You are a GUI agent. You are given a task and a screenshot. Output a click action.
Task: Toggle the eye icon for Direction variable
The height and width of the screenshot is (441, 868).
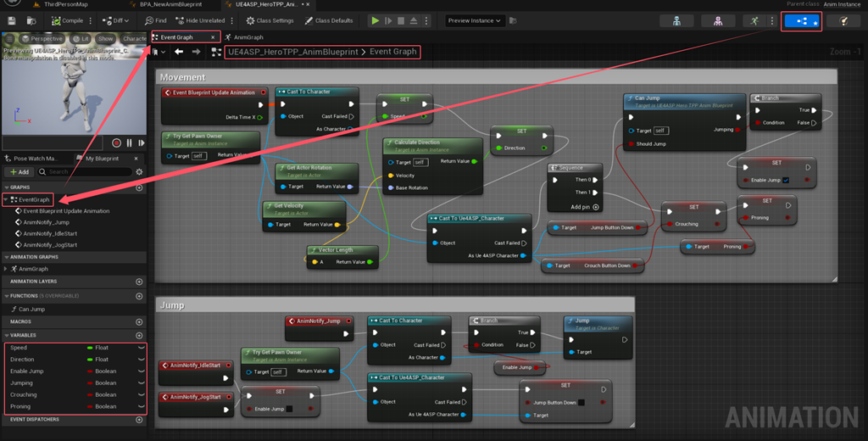[x=142, y=359]
